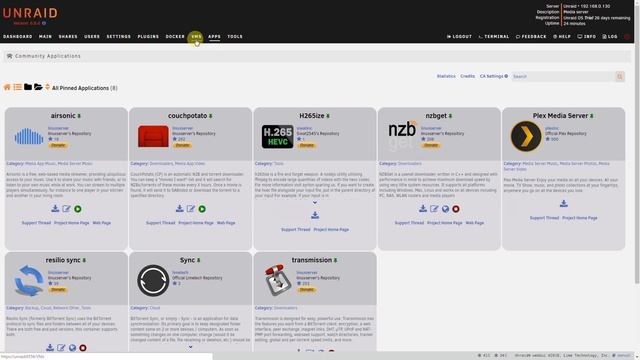Viewport: 640px width, 360px height.
Task: Start the airsonic container with green play
Action: [x=78, y=209]
